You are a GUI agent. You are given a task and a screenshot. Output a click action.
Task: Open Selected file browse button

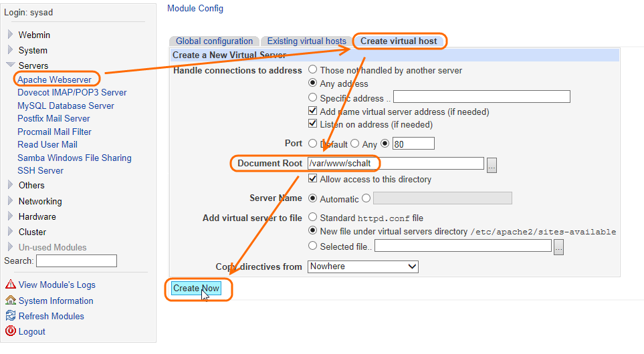coord(559,247)
